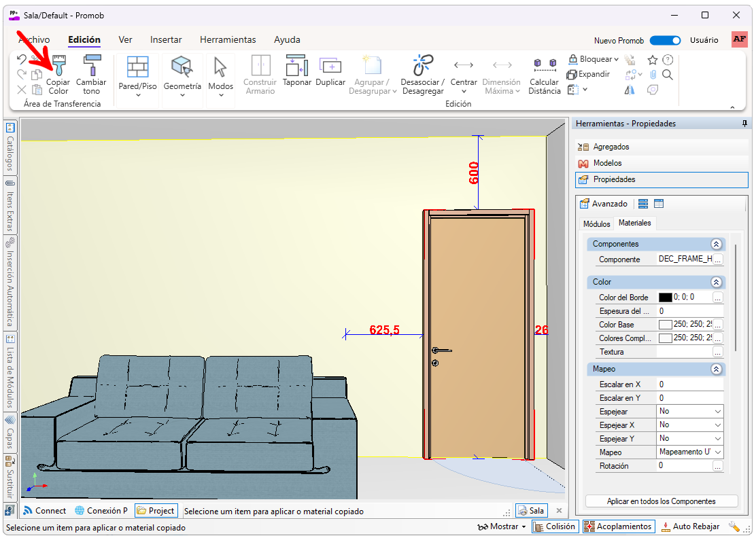Open the Insertar ribbon tab

(166, 40)
